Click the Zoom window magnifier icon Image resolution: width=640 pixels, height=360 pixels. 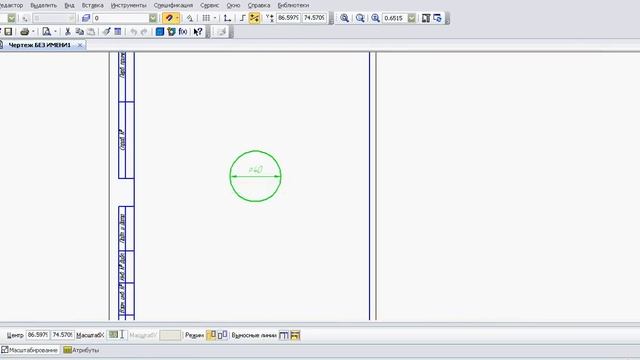tap(344, 18)
